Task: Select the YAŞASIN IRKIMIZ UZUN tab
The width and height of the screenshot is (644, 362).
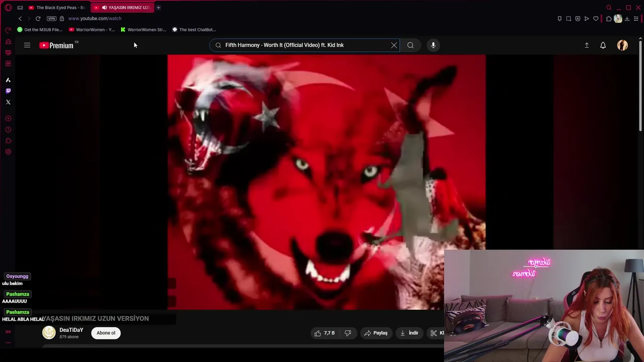Action: pyautogui.click(x=122, y=8)
